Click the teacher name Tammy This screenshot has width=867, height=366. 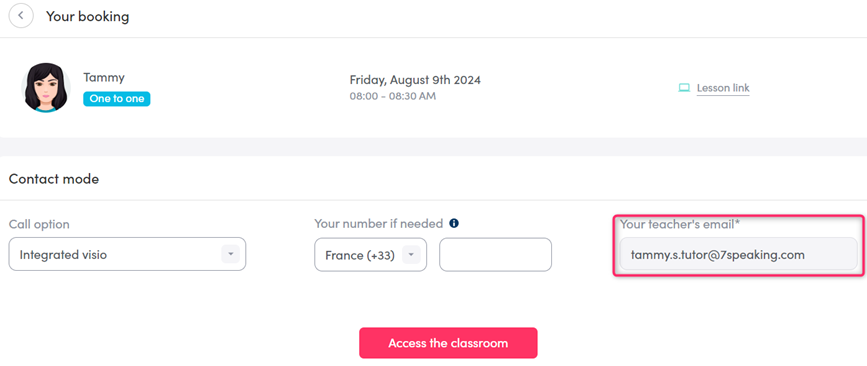click(x=104, y=77)
